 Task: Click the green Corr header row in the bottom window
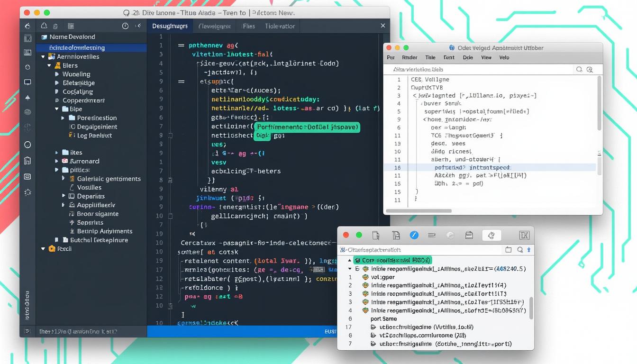pos(392,260)
